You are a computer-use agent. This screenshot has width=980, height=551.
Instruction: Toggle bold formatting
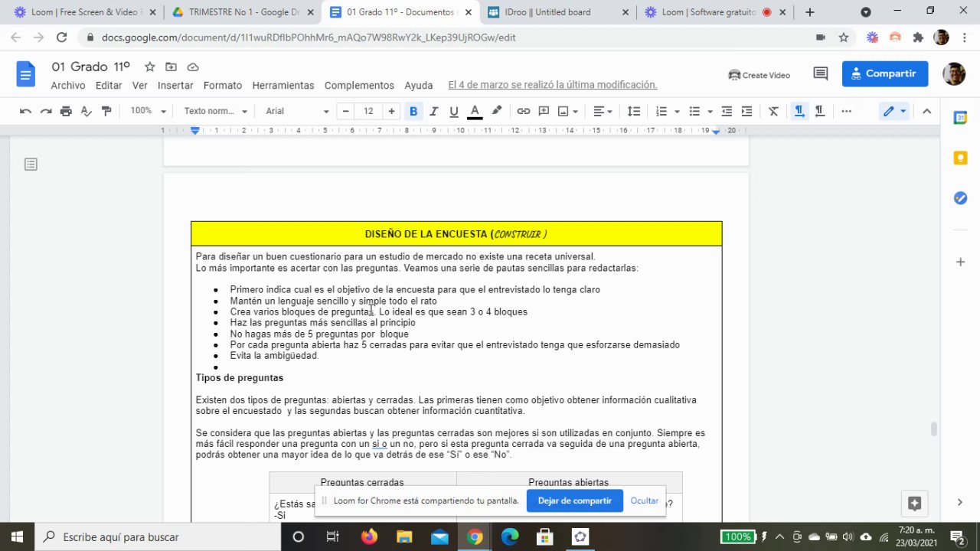pos(413,111)
